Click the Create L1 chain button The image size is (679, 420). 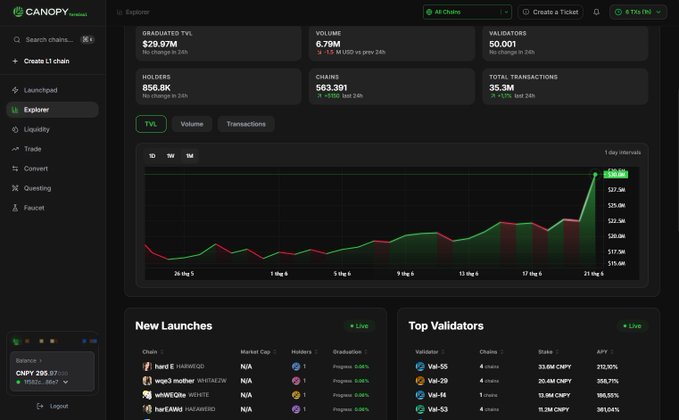(52, 61)
